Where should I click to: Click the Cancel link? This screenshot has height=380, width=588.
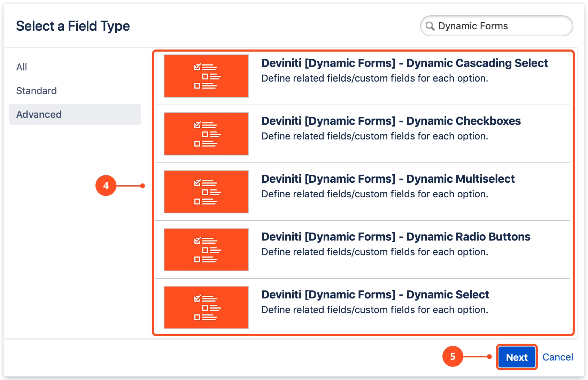click(557, 357)
